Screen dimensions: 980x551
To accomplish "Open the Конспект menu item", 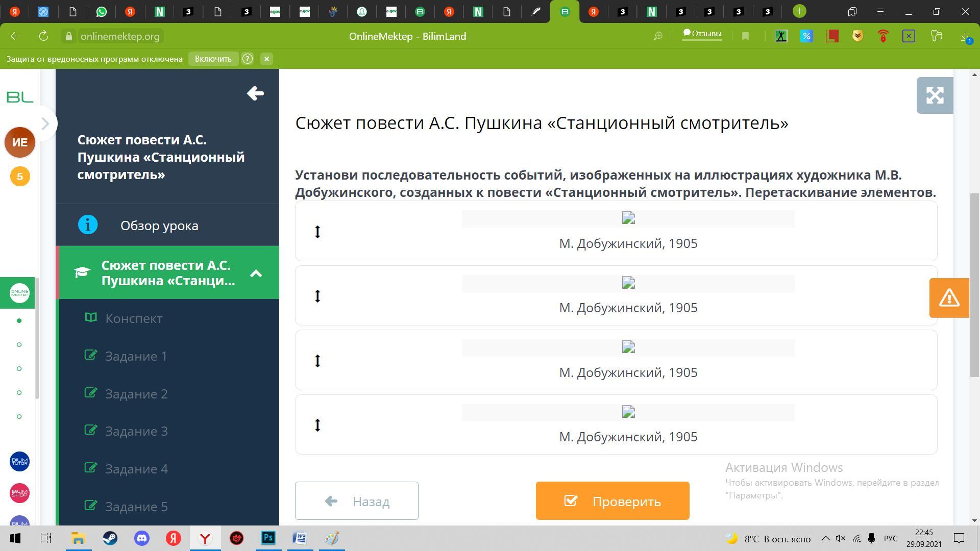I will click(x=134, y=318).
